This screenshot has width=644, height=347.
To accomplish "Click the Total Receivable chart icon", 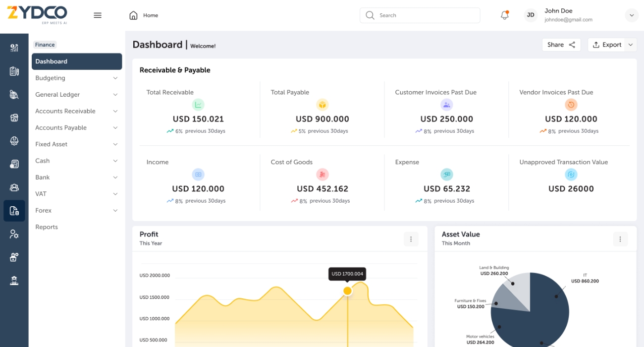I will [198, 105].
